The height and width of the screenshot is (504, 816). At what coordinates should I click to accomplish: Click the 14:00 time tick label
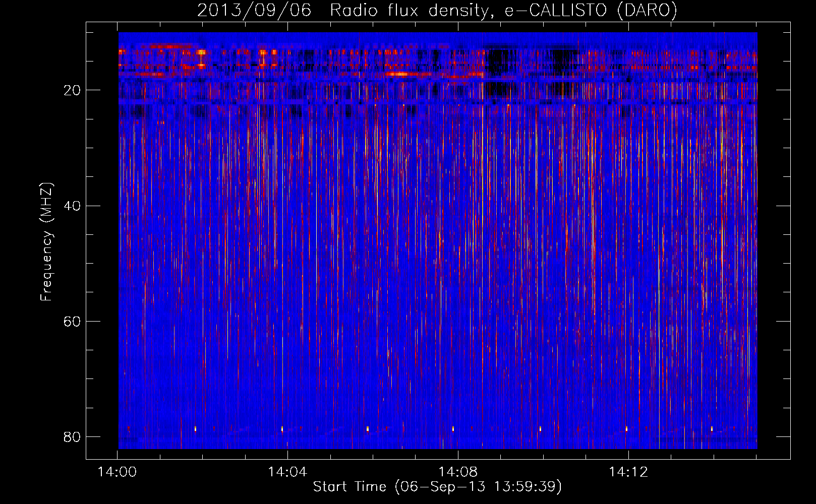(x=117, y=472)
